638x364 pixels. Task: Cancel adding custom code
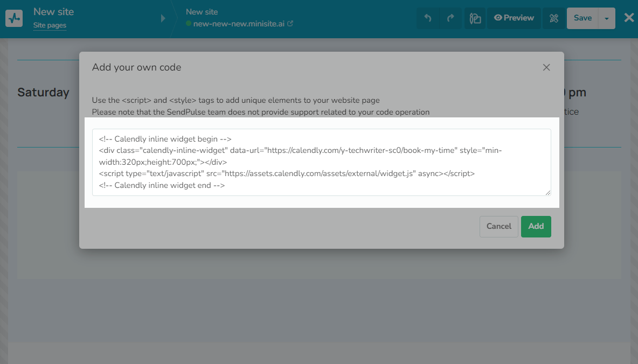498,226
